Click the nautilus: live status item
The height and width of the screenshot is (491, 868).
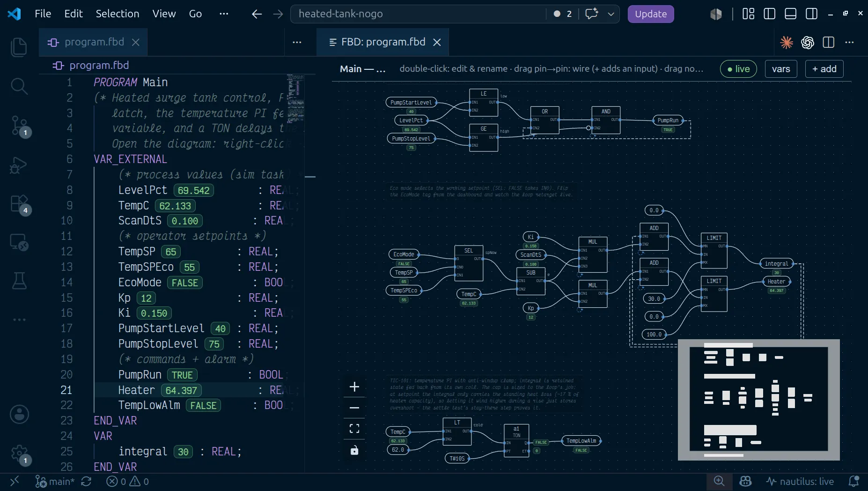pos(800,481)
